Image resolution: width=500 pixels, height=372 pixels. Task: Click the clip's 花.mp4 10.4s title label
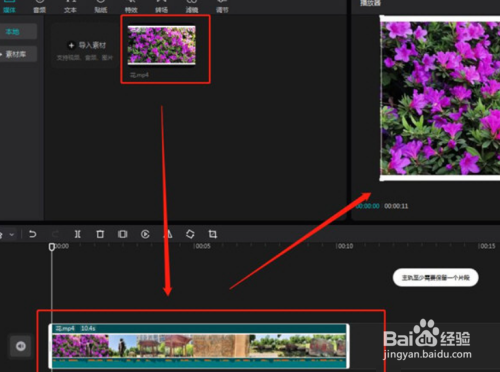75,328
